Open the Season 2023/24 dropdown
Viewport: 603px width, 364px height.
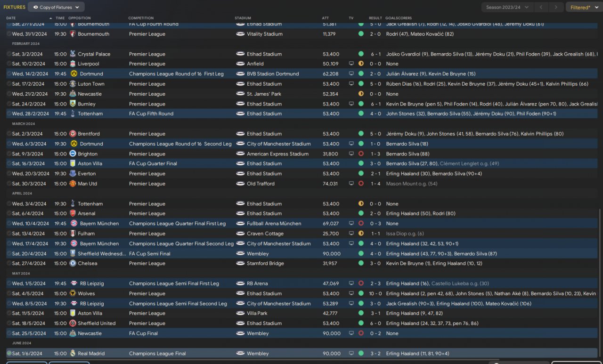coord(508,7)
